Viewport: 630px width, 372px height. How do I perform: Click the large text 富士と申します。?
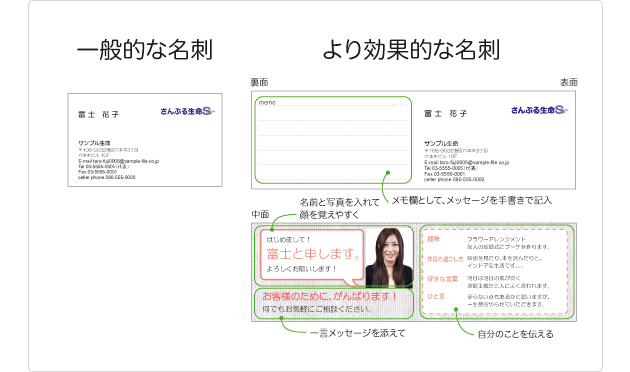[313, 254]
